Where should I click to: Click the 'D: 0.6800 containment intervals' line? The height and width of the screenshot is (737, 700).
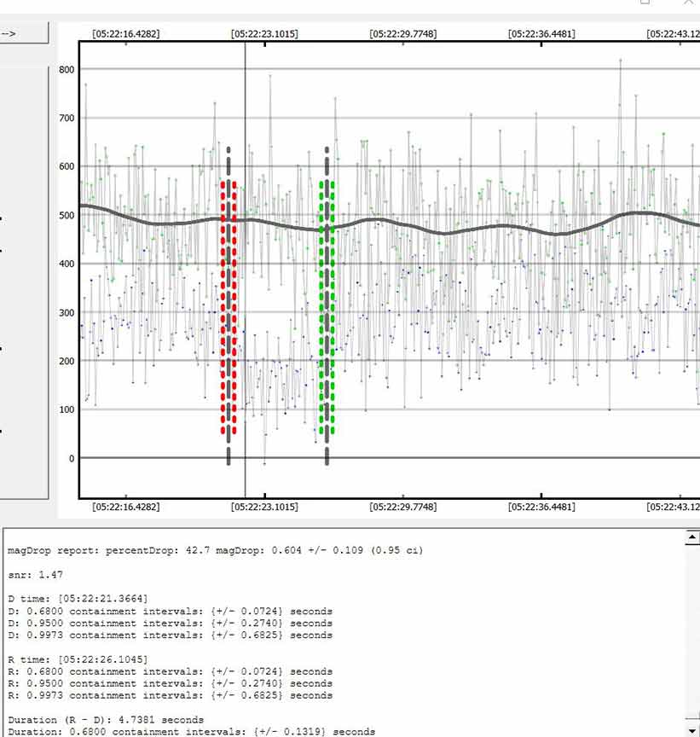click(170, 611)
